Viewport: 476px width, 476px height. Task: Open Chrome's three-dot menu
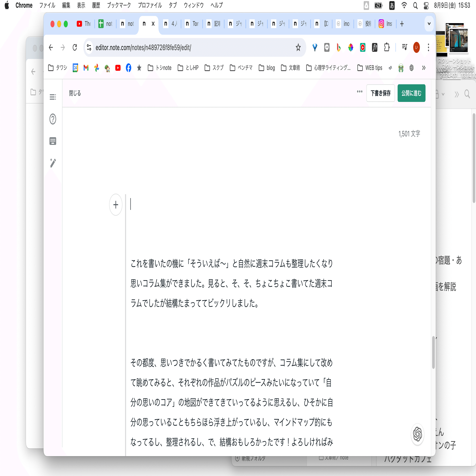pyautogui.click(x=428, y=47)
